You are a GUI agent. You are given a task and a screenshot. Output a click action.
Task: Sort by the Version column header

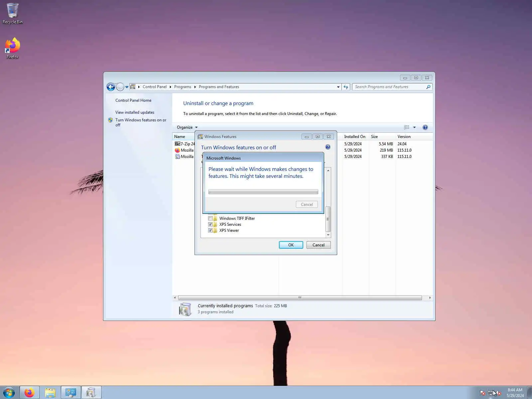tap(414, 137)
